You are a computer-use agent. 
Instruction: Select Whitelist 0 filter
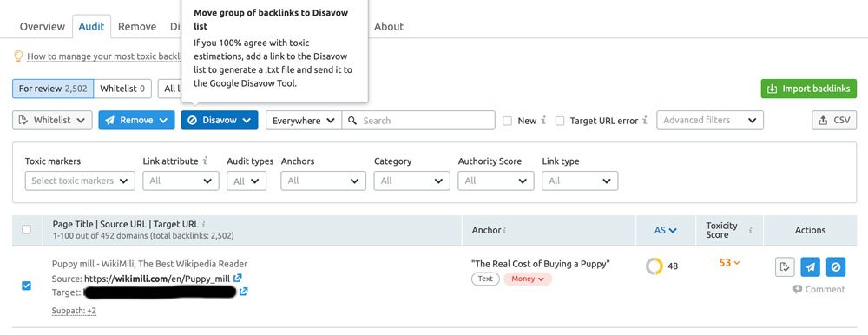[122, 89]
